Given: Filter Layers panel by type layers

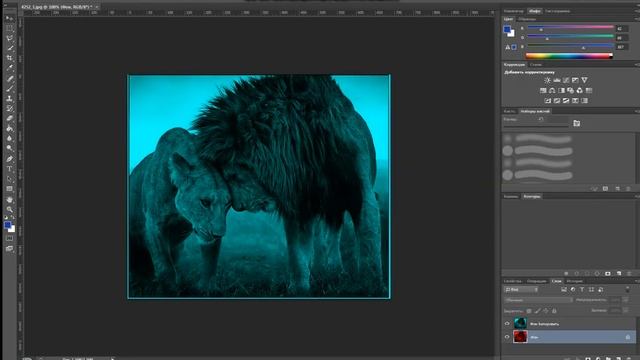Looking at the screenshot, I should pyautogui.click(x=582, y=290).
